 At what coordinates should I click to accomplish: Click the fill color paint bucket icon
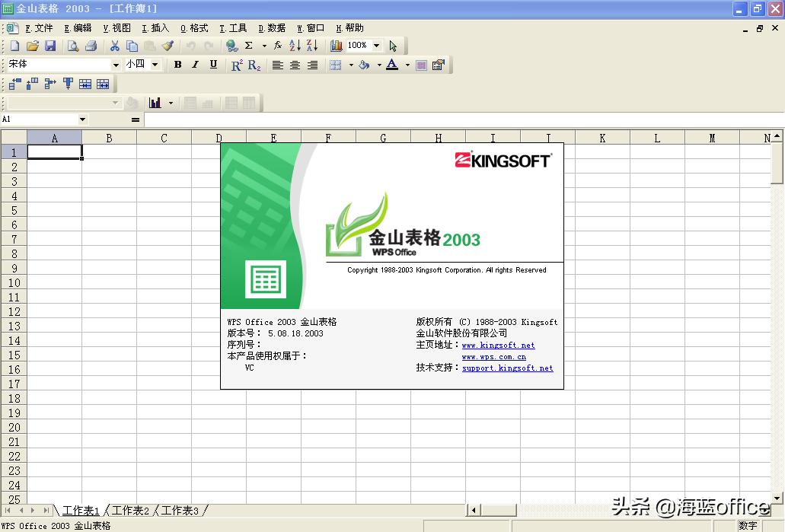365,65
